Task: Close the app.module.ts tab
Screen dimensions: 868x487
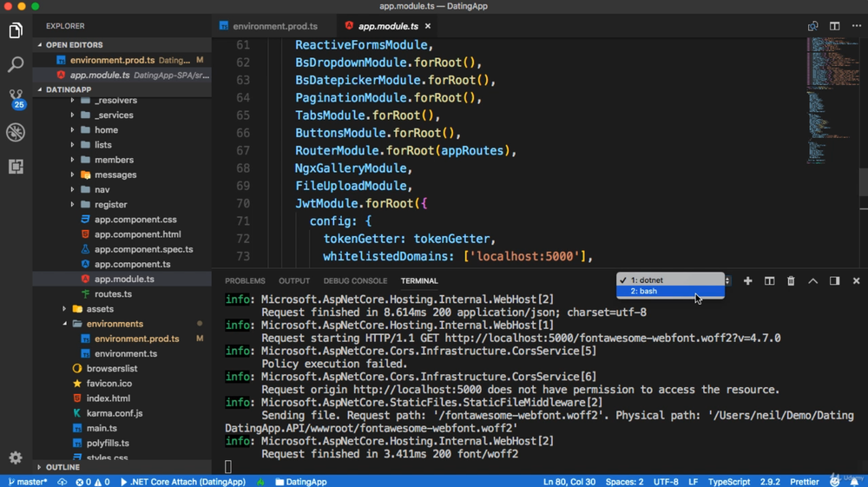Action: [x=428, y=26]
